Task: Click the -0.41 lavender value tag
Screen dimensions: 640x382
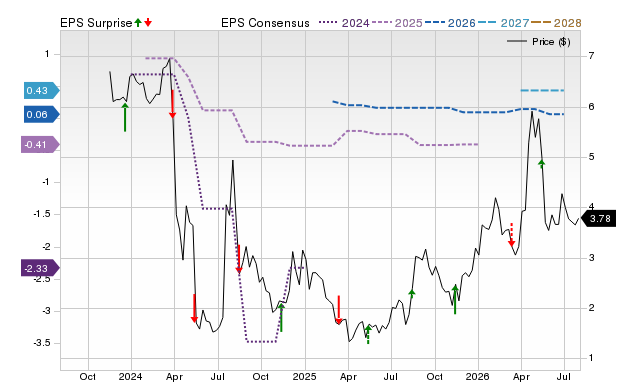Action: click(x=40, y=144)
